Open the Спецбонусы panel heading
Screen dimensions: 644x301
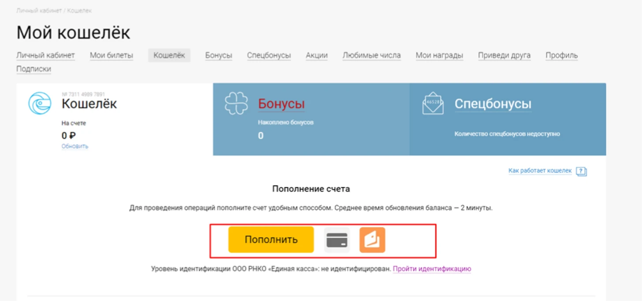click(x=493, y=102)
